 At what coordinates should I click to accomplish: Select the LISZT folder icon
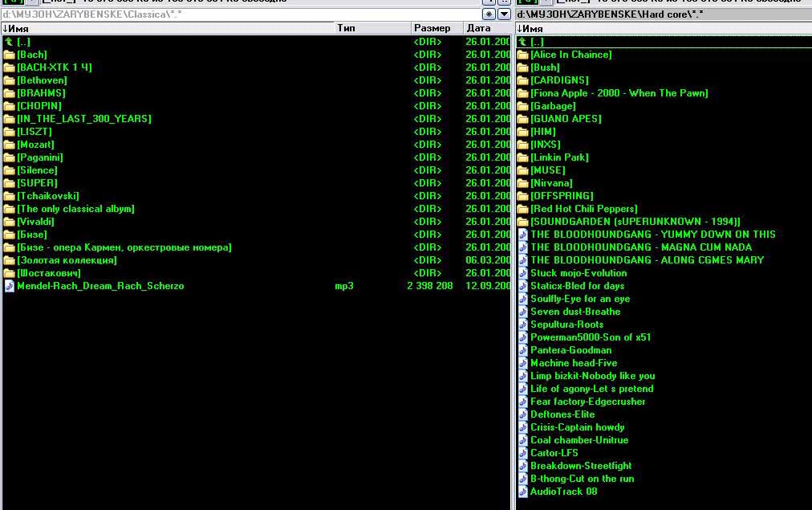pyautogui.click(x=9, y=132)
